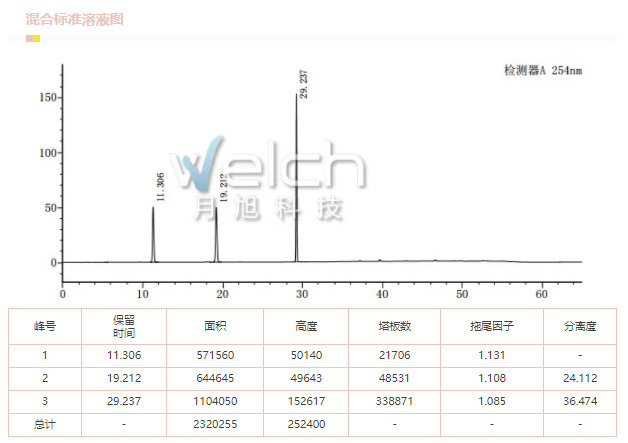Click peak label 11.306 on the chromatogram
The width and height of the screenshot is (628, 443).
(160, 187)
